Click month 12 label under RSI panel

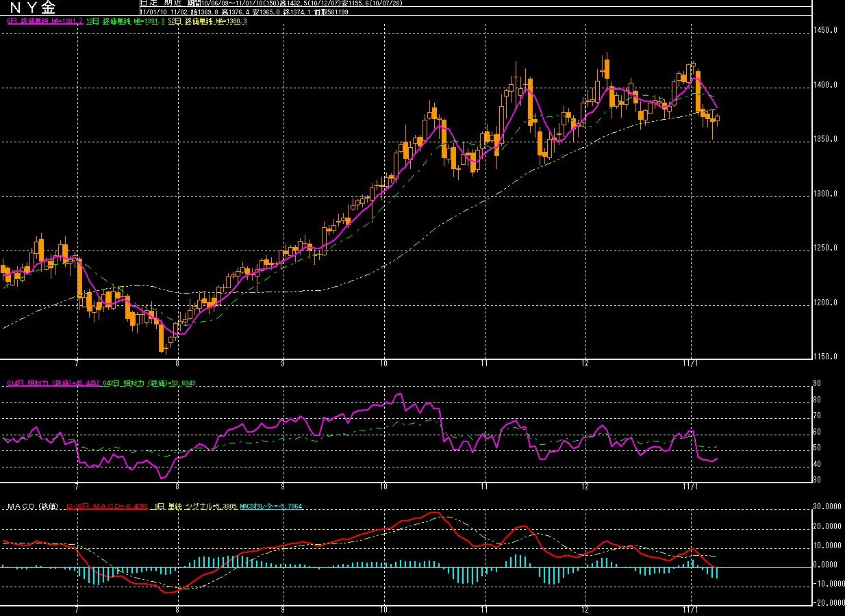click(585, 486)
